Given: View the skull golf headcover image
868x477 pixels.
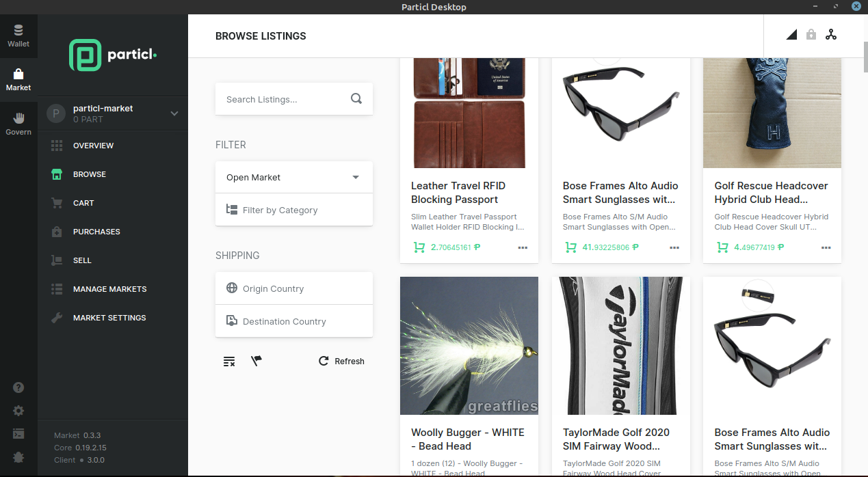Looking at the screenshot, I should pos(772,113).
